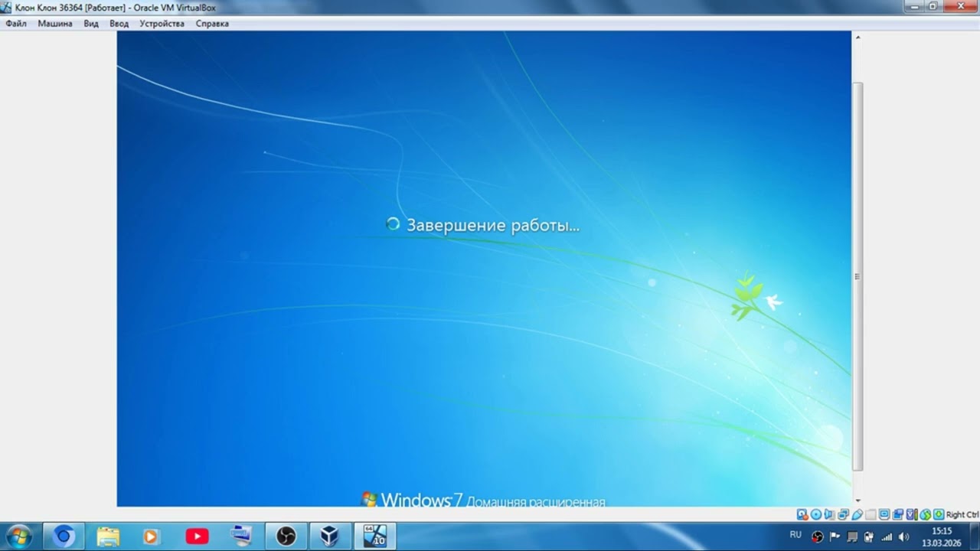Click the VM scrollbar up arrow
Screen dimensions: 980x551
pyautogui.click(x=857, y=37)
